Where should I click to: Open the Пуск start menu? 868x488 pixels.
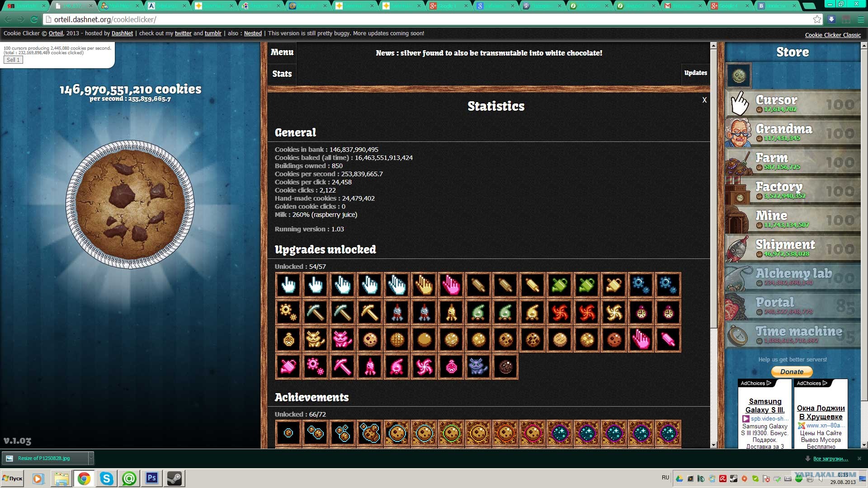pyautogui.click(x=12, y=478)
